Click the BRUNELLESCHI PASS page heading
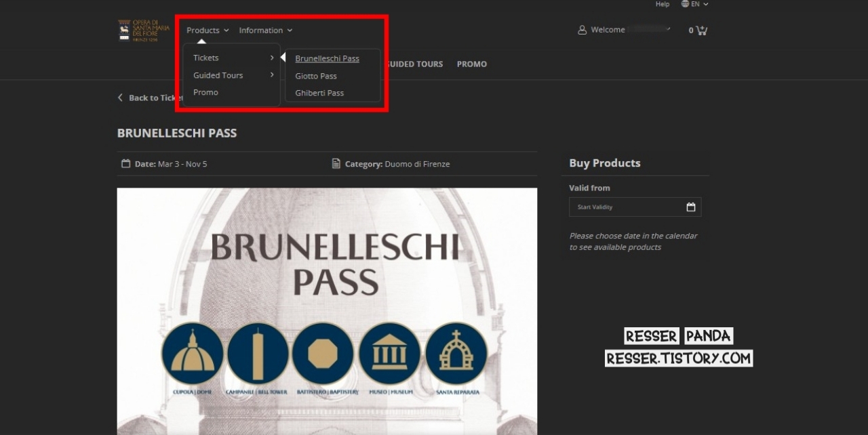Image resolution: width=868 pixels, height=435 pixels. (177, 133)
